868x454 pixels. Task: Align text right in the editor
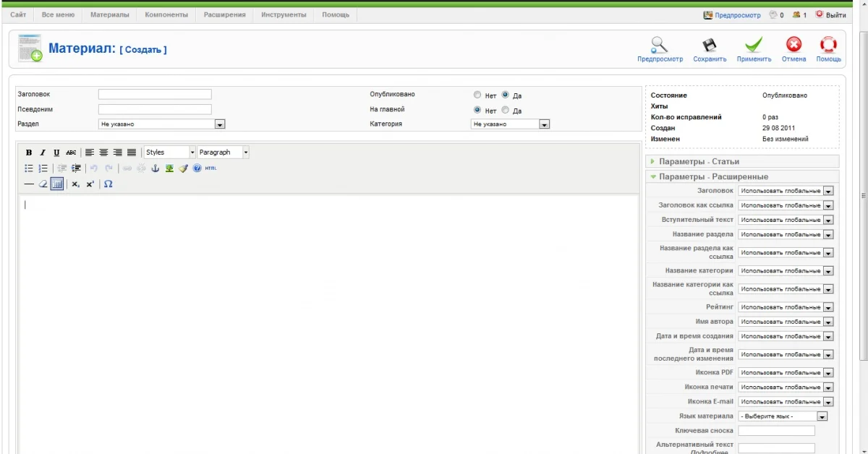(117, 153)
